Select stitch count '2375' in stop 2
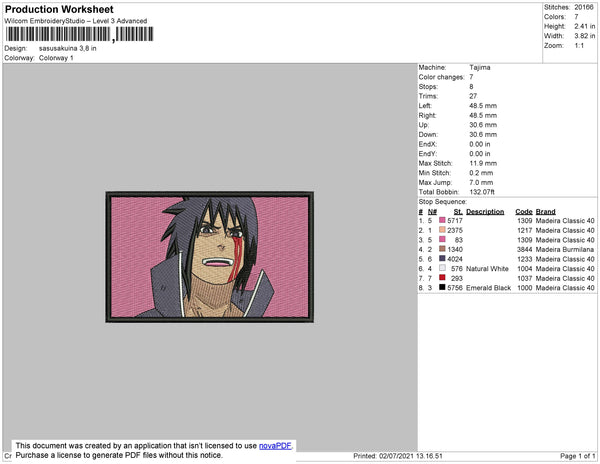600x464 pixels. (x=455, y=230)
